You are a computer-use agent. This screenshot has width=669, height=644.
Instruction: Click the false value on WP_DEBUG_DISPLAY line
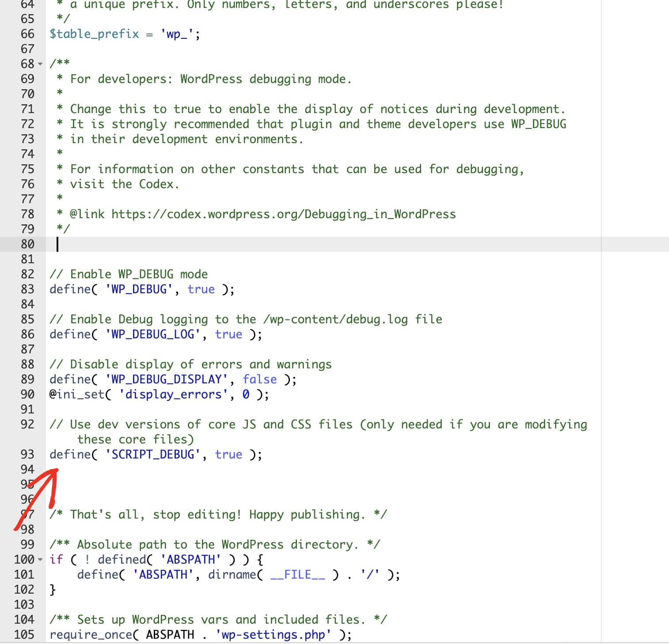pos(260,379)
